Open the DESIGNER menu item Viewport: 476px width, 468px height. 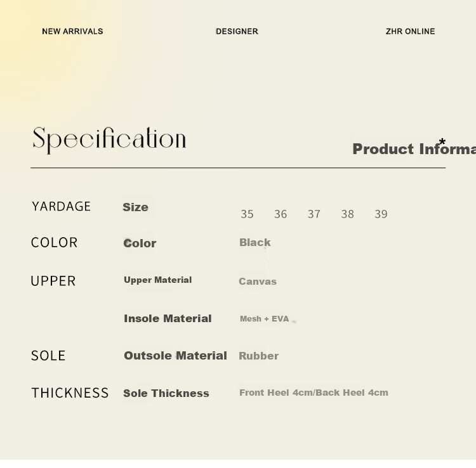pos(237,32)
